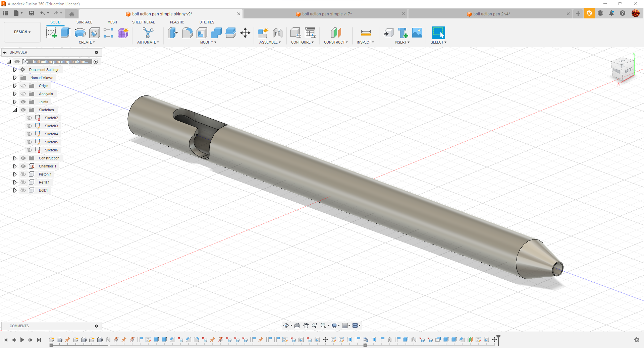This screenshot has width=644, height=348.
Task: Select the Hole tool icon
Action: pos(94,33)
